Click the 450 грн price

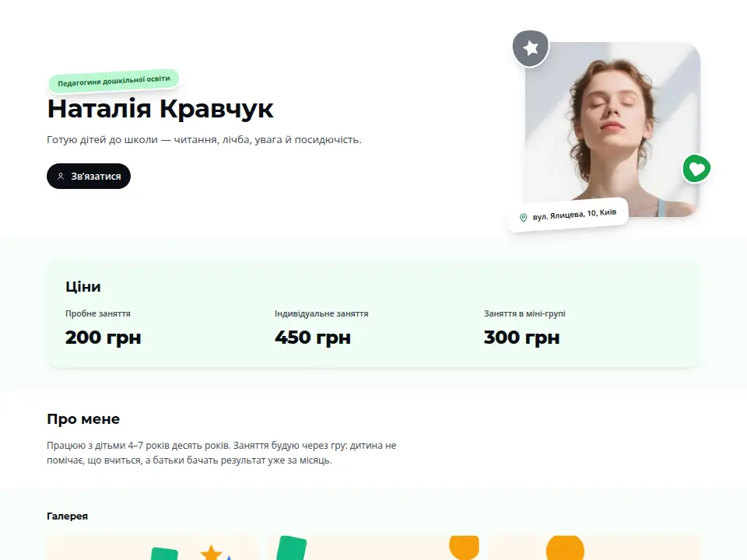point(313,337)
